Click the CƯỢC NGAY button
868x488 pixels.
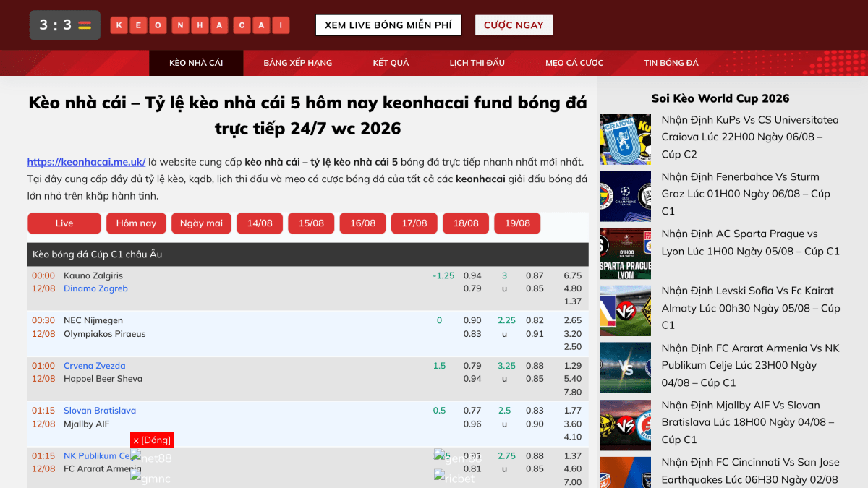[x=514, y=25]
